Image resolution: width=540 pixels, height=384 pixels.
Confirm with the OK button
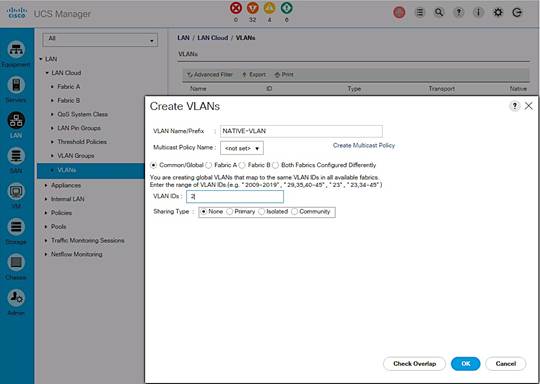[x=466, y=364]
